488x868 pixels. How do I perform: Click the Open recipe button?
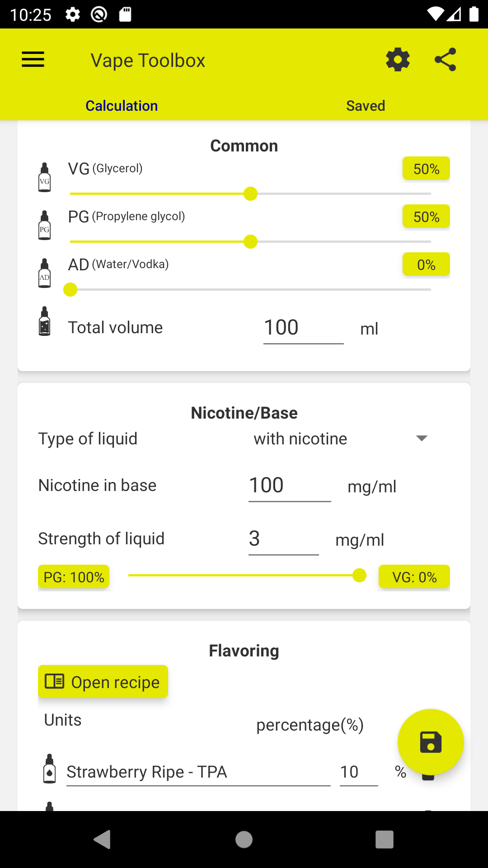click(x=103, y=682)
